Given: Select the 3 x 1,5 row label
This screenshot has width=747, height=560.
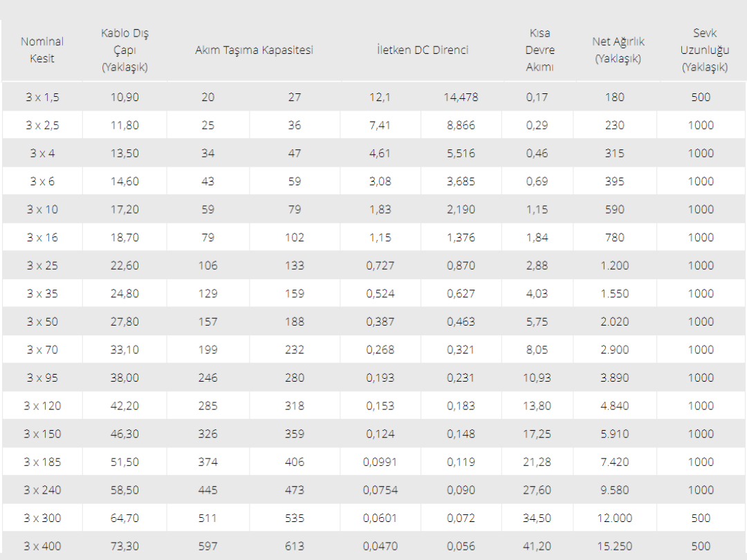Looking at the screenshot, I should (42, 97).
